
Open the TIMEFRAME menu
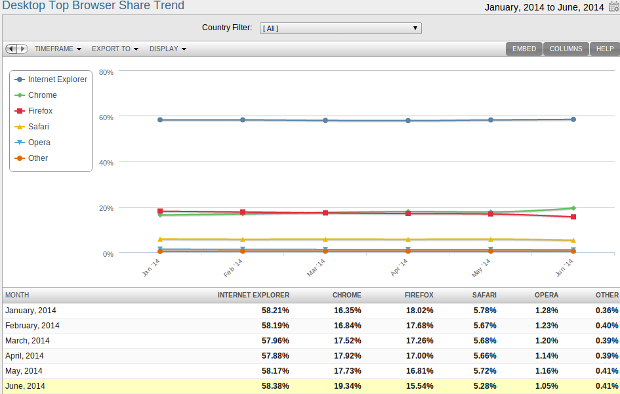58,49
